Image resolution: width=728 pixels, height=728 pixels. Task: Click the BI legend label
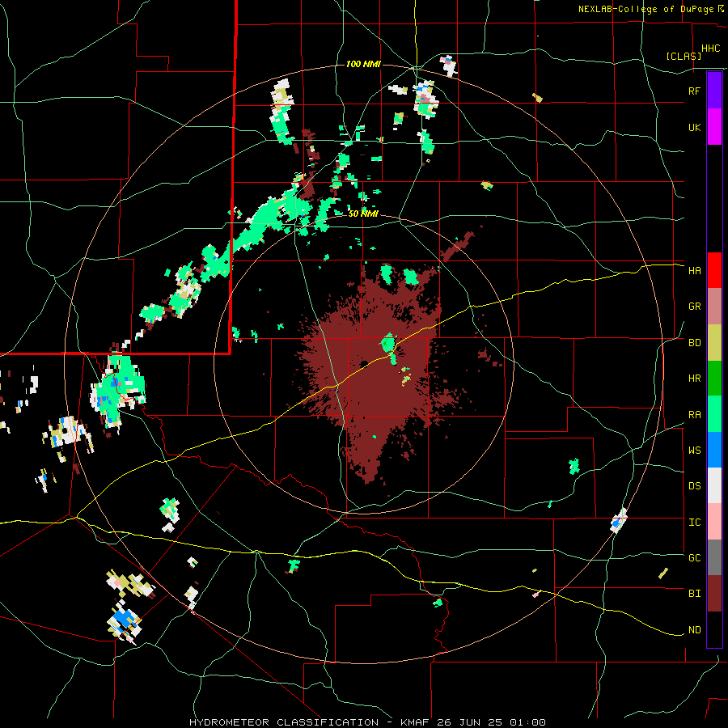tap(694, 594)
